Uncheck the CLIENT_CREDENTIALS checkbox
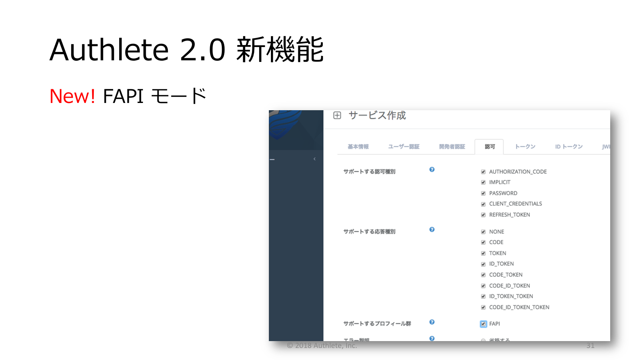The width and height of the screenshot is (644, 362). [x=483, y=204]
